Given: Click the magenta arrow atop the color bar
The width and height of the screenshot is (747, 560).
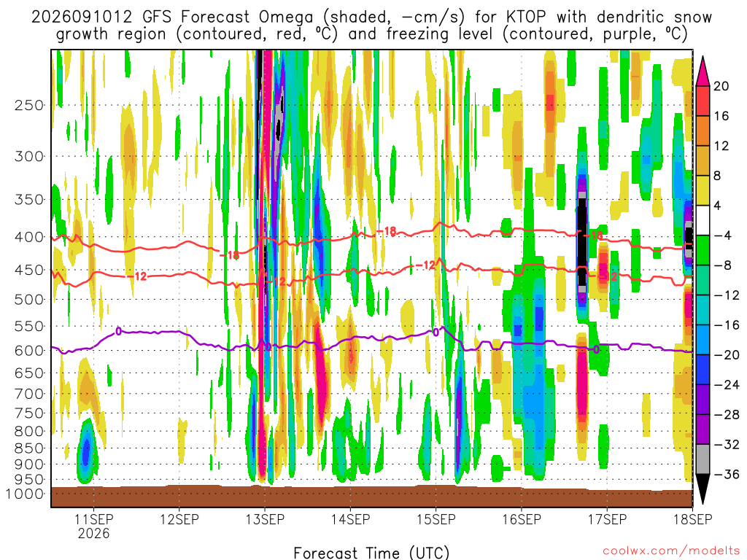Looking at the screenshot, I should (x=703, y=71).
